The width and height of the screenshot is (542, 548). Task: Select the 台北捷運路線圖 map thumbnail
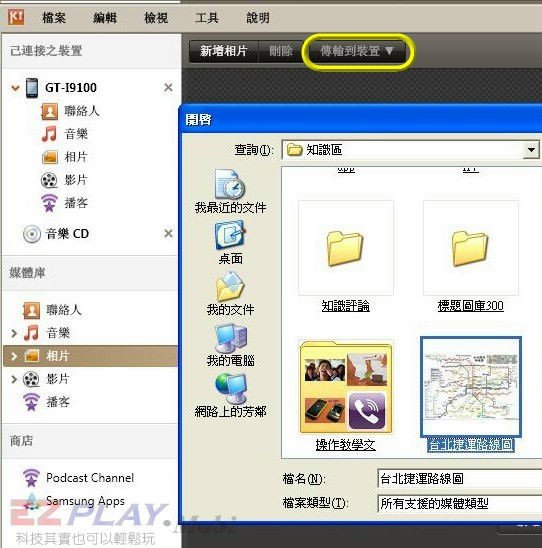471,387
